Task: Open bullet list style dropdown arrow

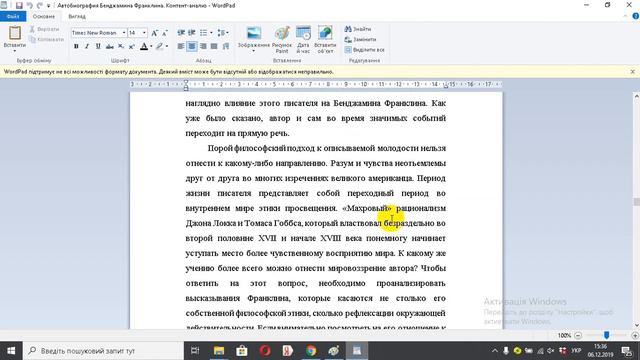Action: coord(211,33)
